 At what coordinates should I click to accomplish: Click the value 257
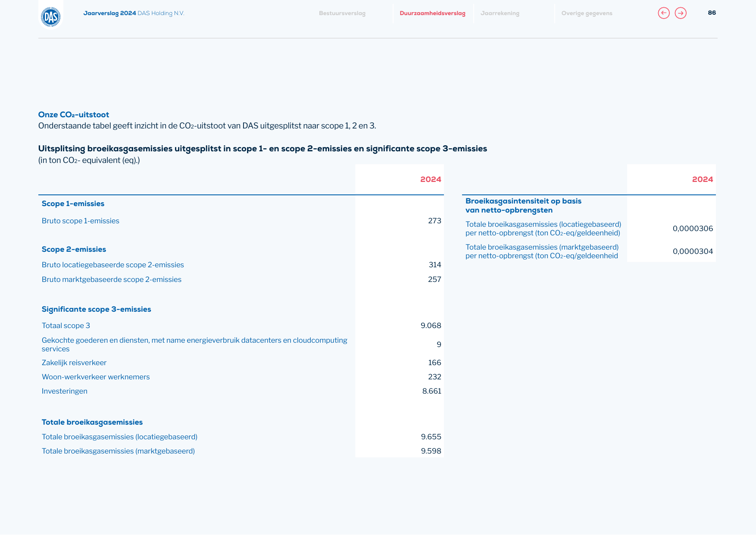click(x=434, y=279)
